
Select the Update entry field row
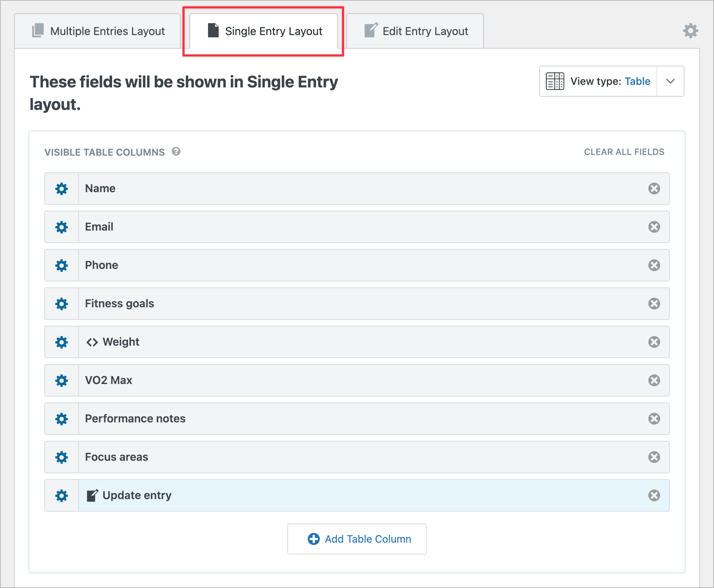332,495
